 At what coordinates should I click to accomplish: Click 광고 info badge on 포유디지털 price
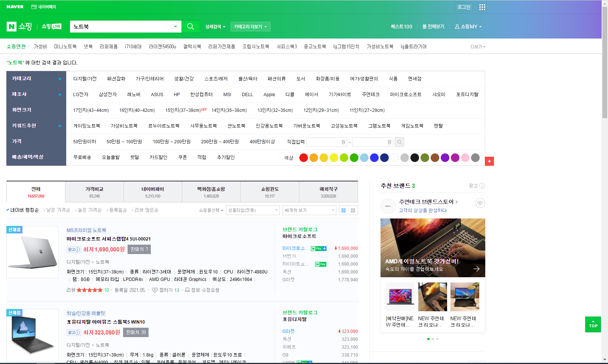74,333
